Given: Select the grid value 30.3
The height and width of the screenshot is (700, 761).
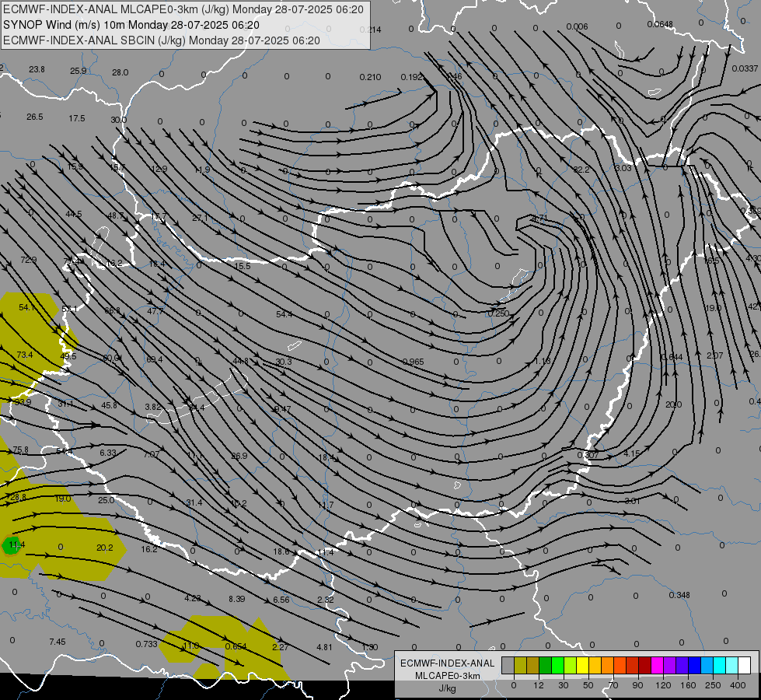Looking at the screenshot, I should 284,362.
